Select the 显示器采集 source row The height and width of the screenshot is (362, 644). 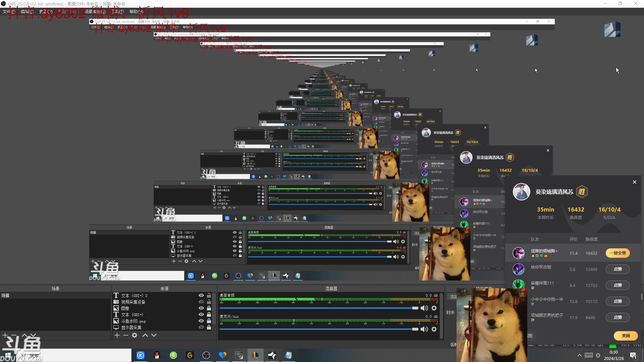click(x=163, y=327)
